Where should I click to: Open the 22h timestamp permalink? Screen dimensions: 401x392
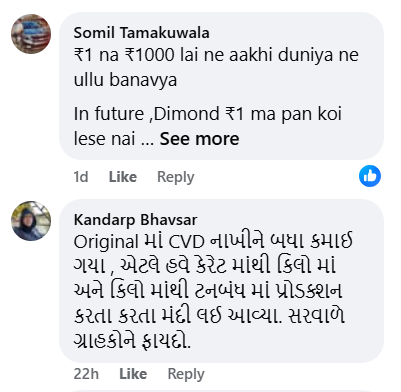click(x=86, y=374)
